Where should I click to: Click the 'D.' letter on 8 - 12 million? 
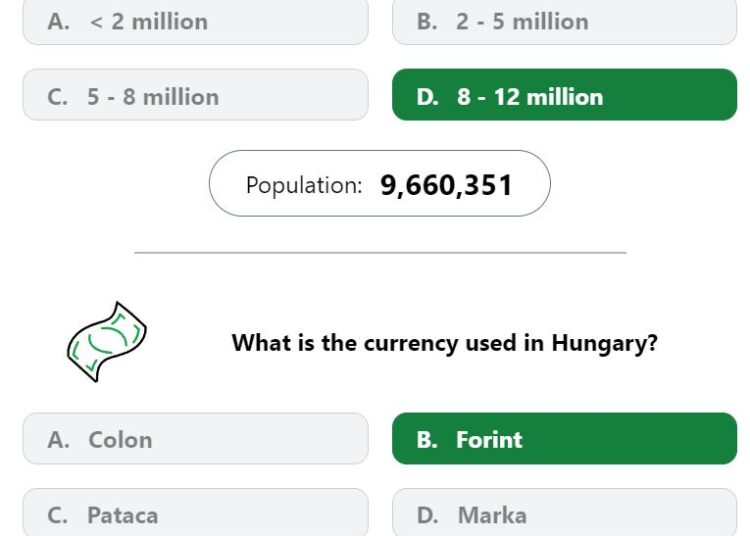[427, 97]
